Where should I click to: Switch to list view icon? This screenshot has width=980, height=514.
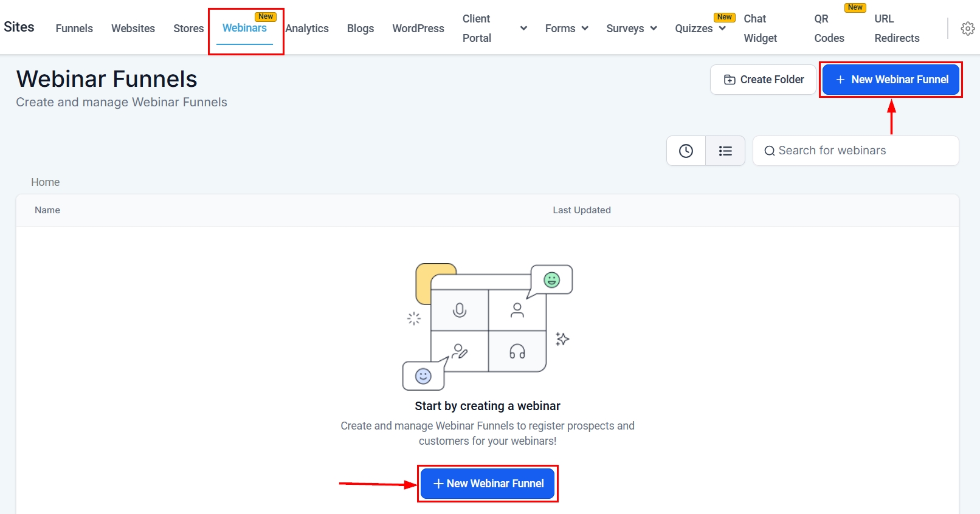pyautogui.click(x=725, y=151)
